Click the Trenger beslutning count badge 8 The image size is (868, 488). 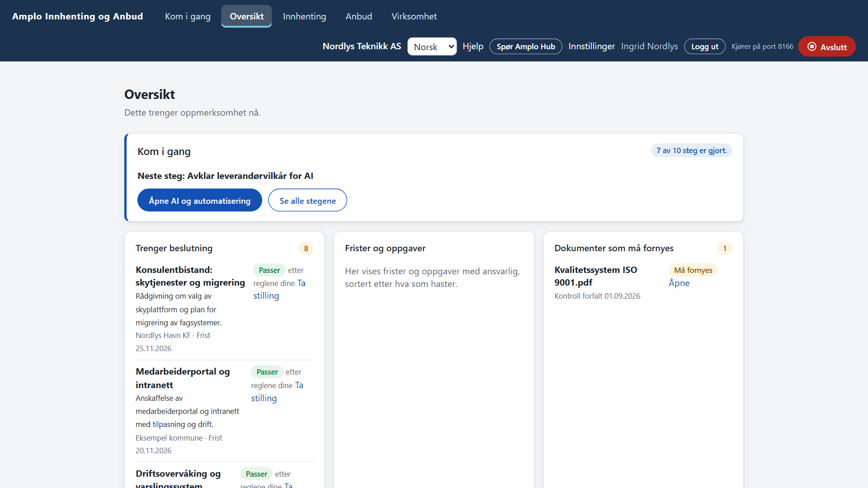pyautogui.click(x=306, y=249)
